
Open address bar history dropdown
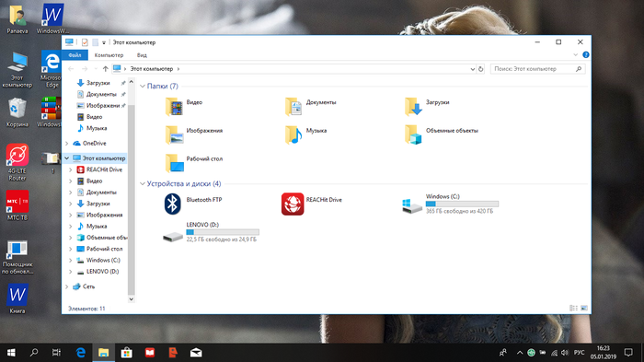(x=472, y=69)
